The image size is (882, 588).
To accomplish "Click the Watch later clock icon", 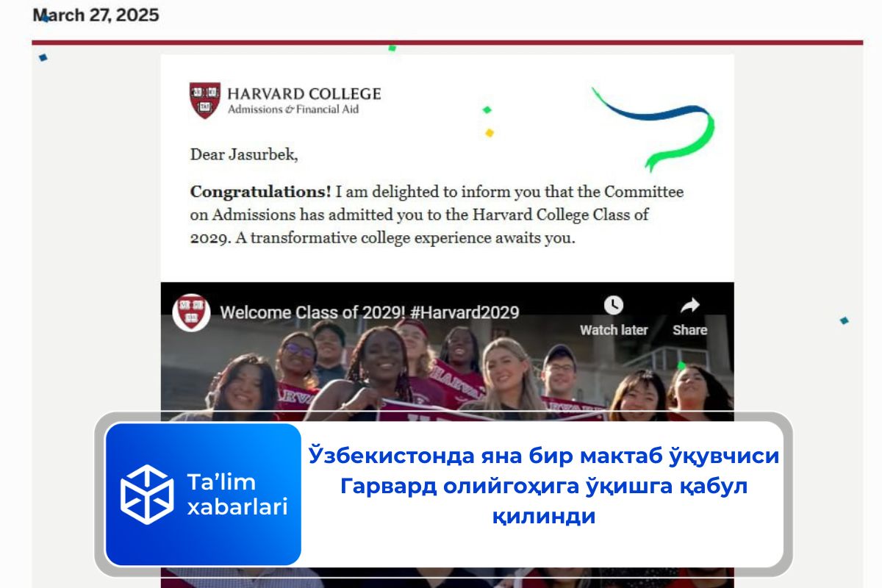I will pos(613,305).
